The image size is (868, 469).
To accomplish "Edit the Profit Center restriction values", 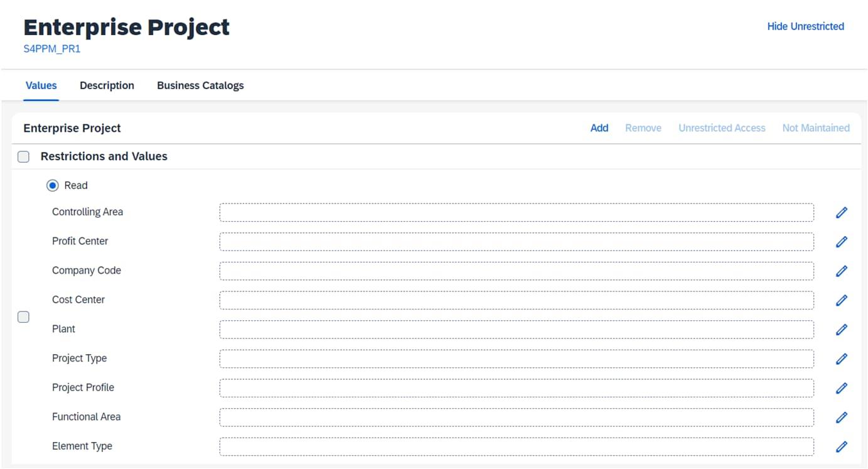I will pos(842,242).
